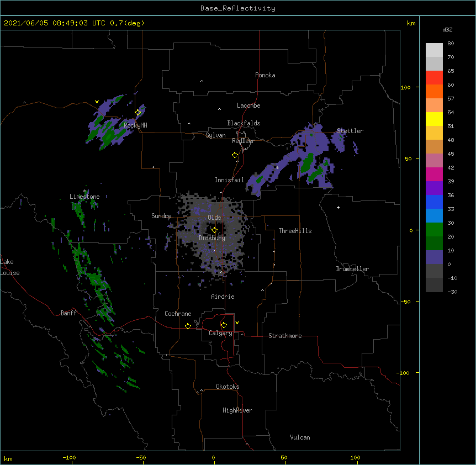The height and width of the screenshot is (465, 476).
Task: Click the green echo core southwest of Stettler
Action: tap(307, 163)
